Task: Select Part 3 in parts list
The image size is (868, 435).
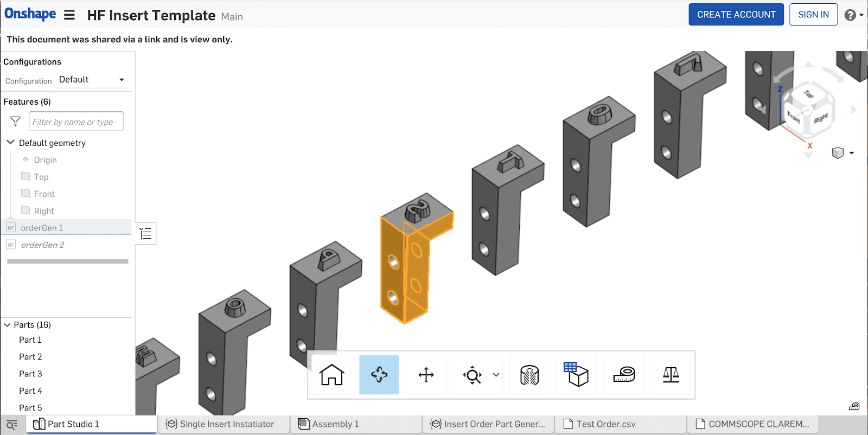Action: [x=30, y=374]
